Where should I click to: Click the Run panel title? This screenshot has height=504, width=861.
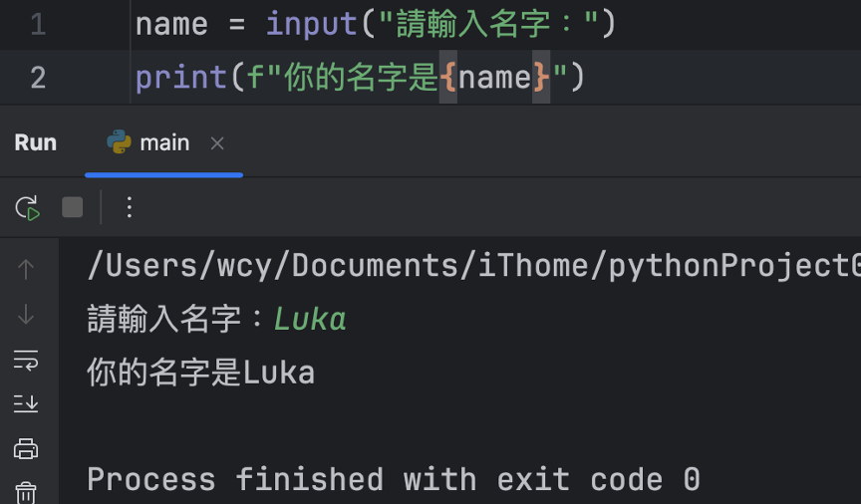click(36, 142)
